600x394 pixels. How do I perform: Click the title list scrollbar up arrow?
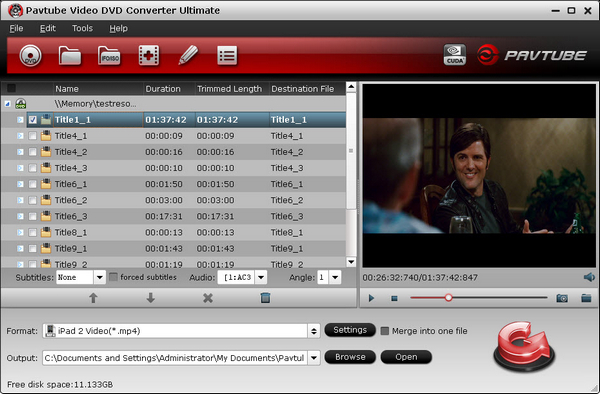point(351,87)
